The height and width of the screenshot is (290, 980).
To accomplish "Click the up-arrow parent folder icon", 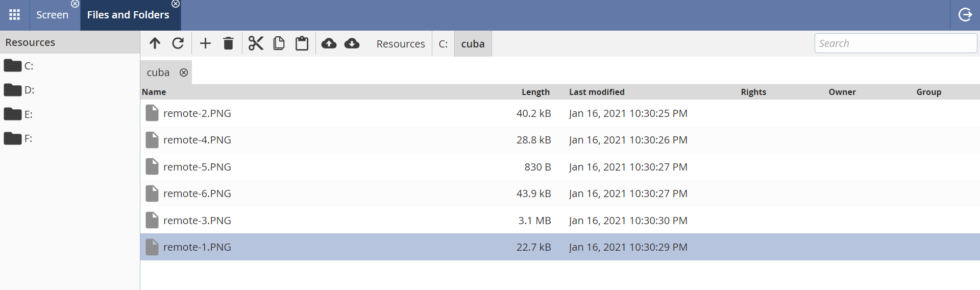I will pos(155,43).
